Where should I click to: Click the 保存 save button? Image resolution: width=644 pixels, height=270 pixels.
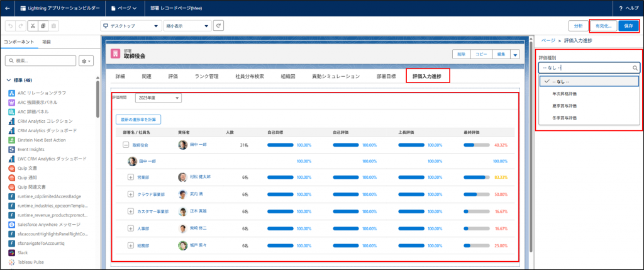(x=628, y=26)
